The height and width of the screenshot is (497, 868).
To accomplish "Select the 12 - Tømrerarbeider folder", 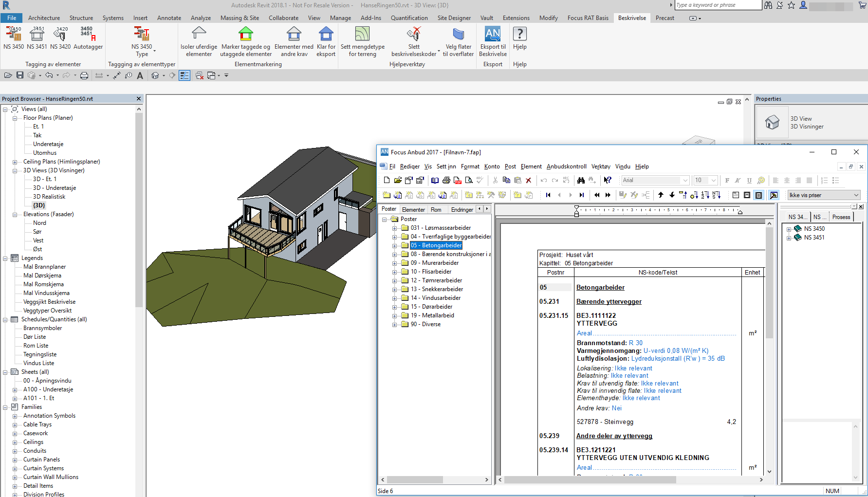I will click(436, 280).
